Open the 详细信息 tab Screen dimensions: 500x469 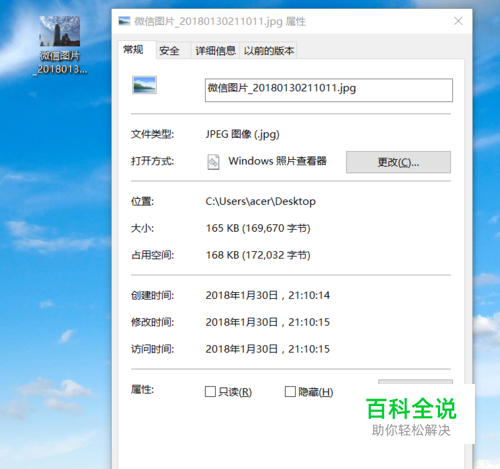click(215, 51)
